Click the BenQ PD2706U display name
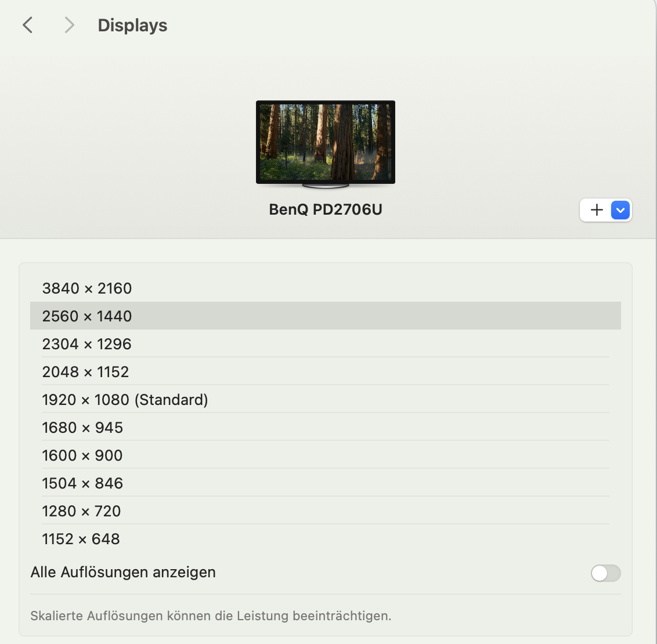The width and height of the screenshot is (657, 644). pos(326,209)
